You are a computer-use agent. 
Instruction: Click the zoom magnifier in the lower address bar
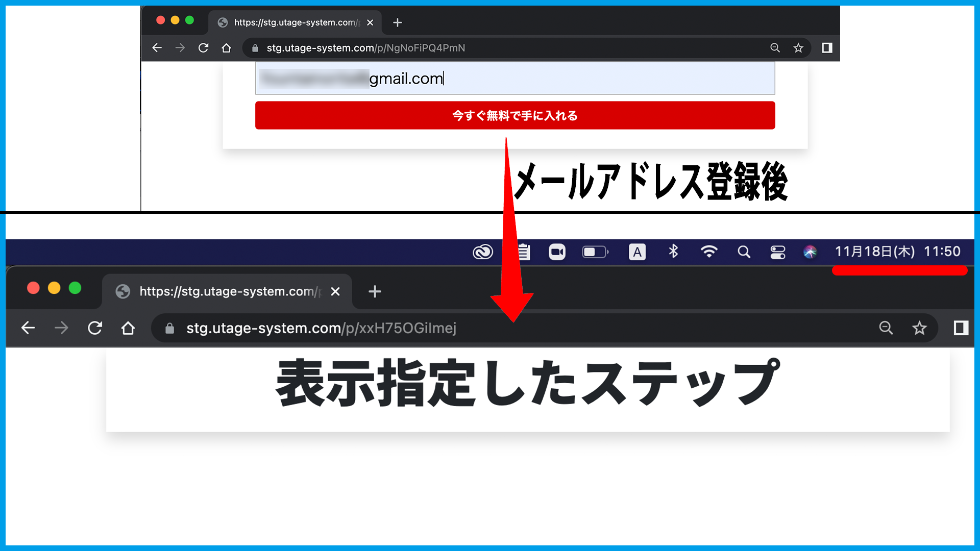[886, 328]
